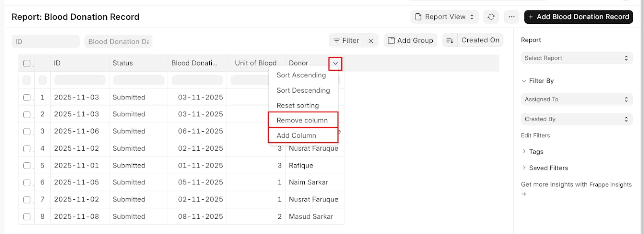The width and height of the screenshot is (644, 234).
Task: Open Donor column dropdown chevron
Action: (335, 63)
